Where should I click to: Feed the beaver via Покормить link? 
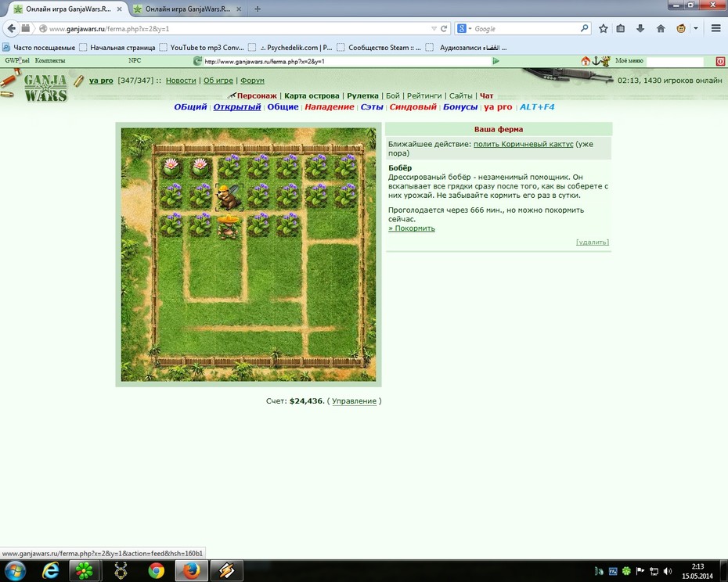(412, 228)
